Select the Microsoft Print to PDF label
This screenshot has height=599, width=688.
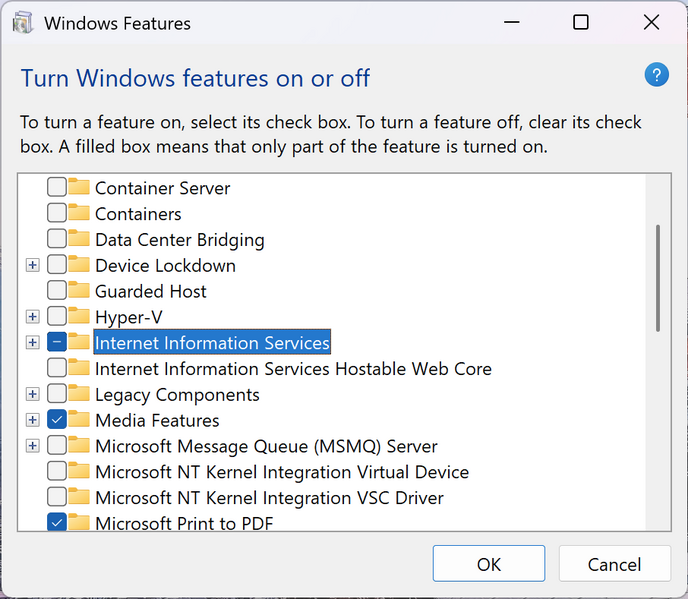[184, 523]
